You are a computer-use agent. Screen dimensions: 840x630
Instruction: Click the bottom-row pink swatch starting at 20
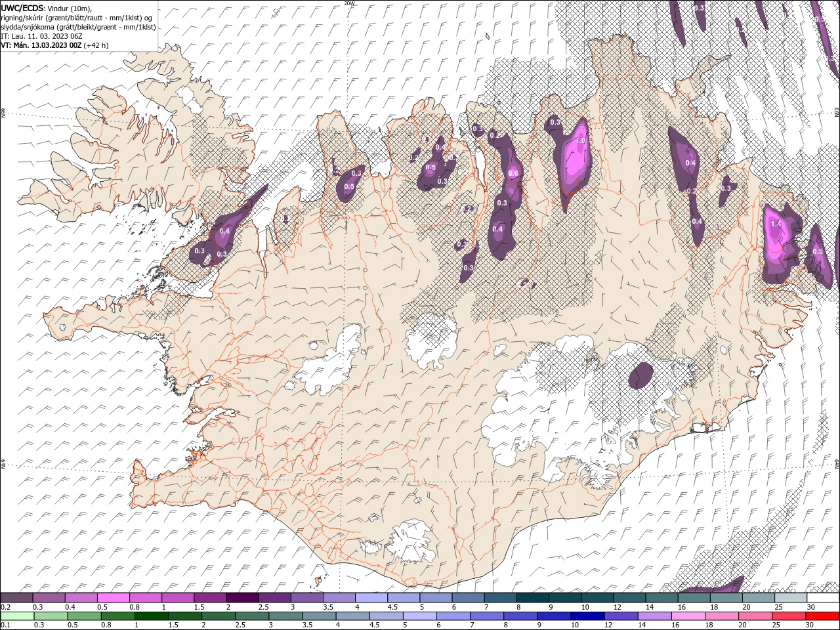pyautogui.click(x=755, y=616)
